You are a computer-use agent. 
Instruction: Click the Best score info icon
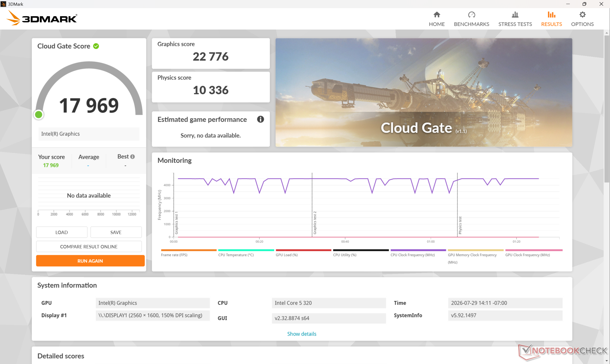[132, 157]
